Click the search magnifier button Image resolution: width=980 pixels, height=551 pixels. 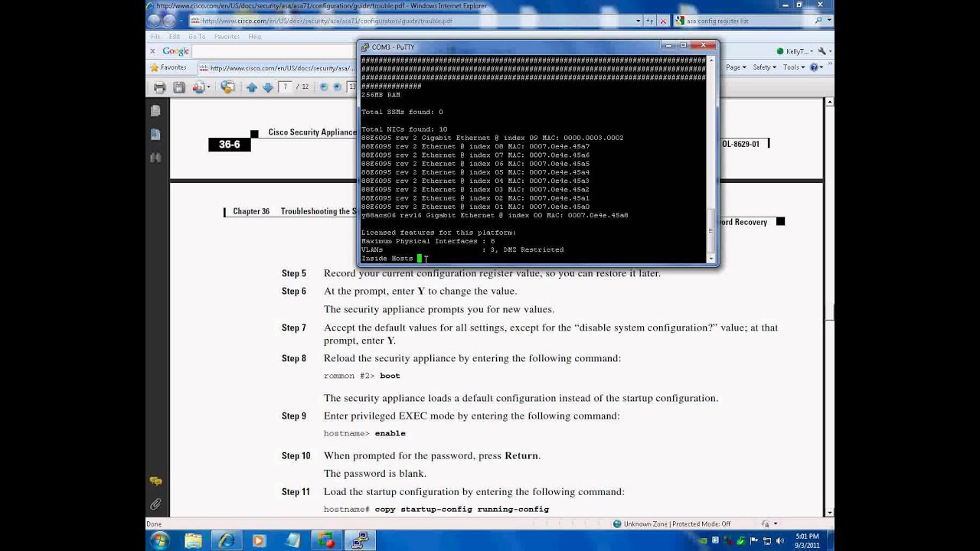click(818, 21)
